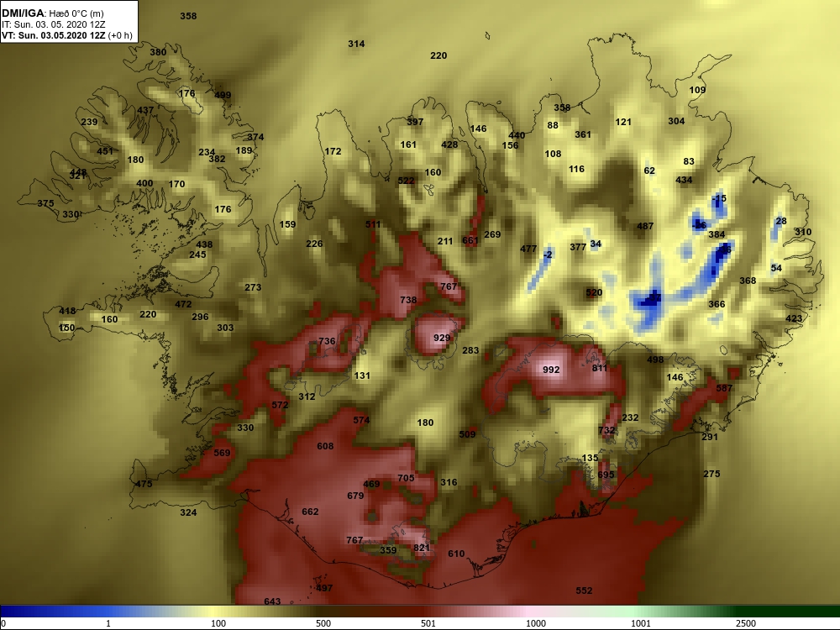The width and height of the screenshot is (840, 630).
Task: Click the 397 value on the northern peninsula
Action: pos(415,122)
